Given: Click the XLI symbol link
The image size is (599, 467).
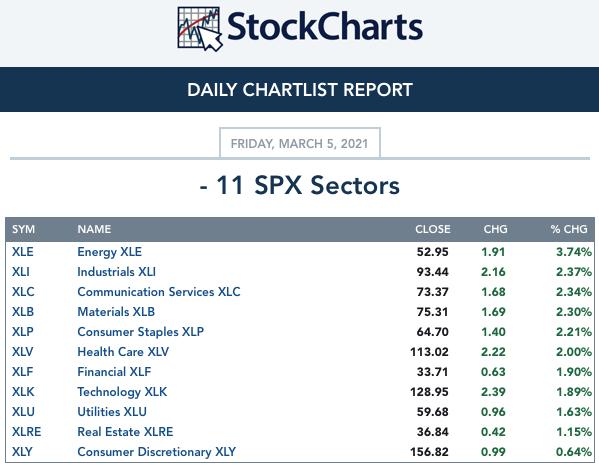Looking at the screenshot, I should [x=21, y=272].
